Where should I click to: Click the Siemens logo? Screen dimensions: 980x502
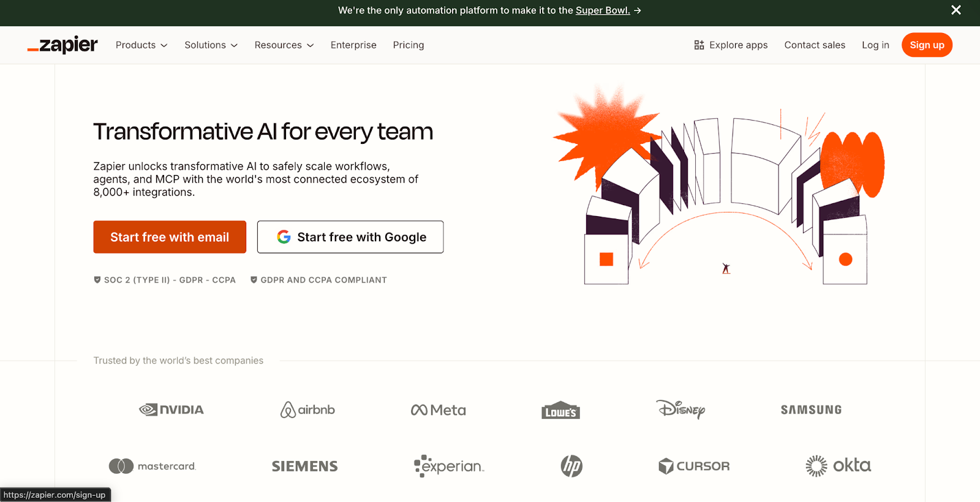click(x=304, y=466)
